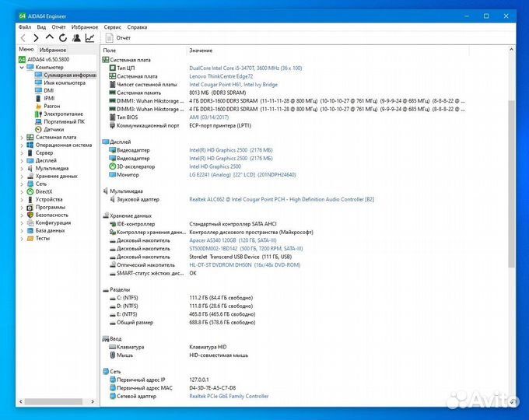
Task: Select Имя компьютера icon item
Action: click(38, 82)
